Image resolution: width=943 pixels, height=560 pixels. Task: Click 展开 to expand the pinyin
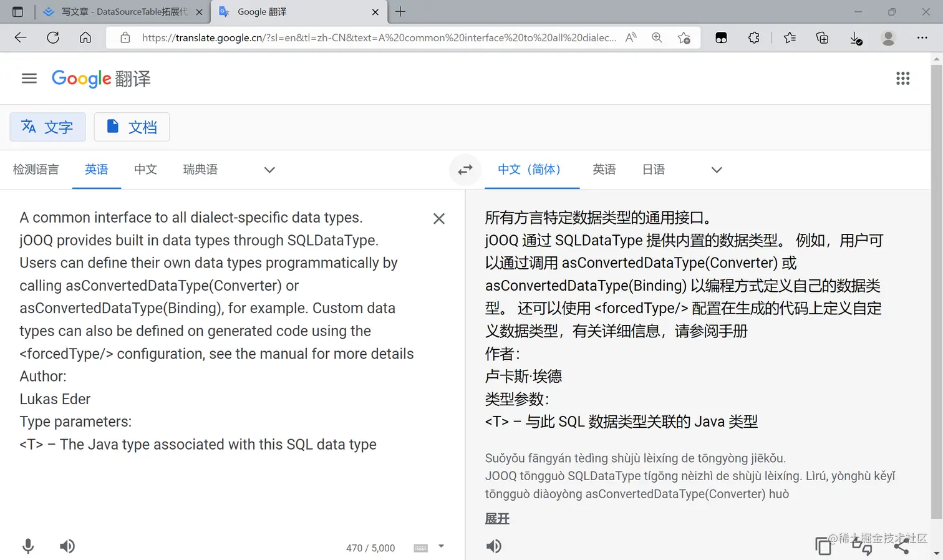[x=497, y=519]
